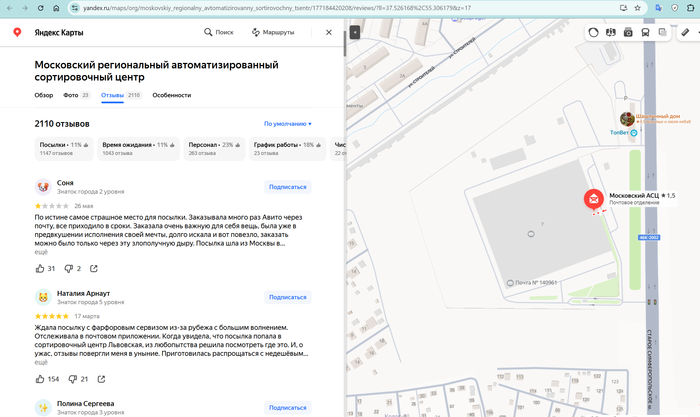This screenshot has width=700, height=417.
Task: Switch to the Фото tab
Action: [x=76, y=95]
